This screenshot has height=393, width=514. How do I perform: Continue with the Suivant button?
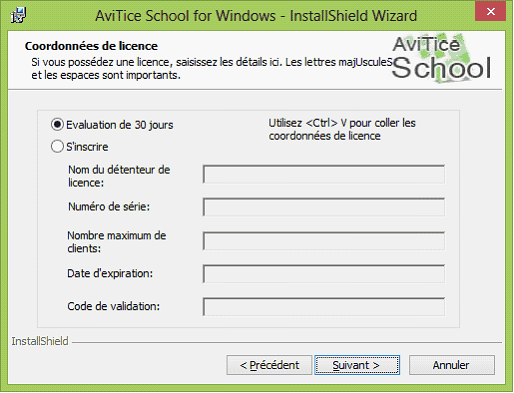point(357,365)
